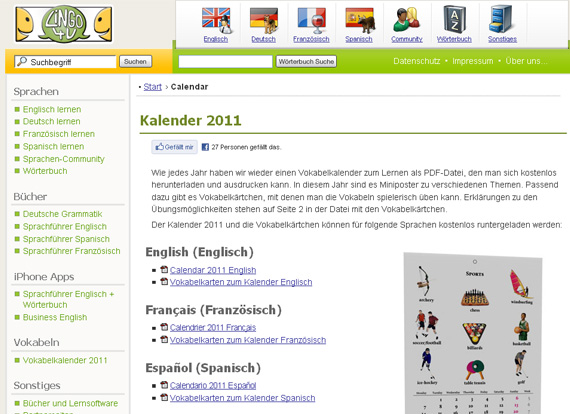Image resolution: width=570 pixels, height=414 pixels.
Task: Open Sprachführer Englisch under Bücher
Action: (65, 226)
